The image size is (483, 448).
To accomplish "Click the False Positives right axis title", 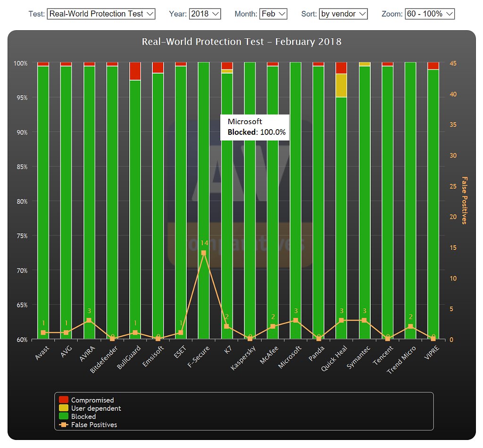I will 464,200.
